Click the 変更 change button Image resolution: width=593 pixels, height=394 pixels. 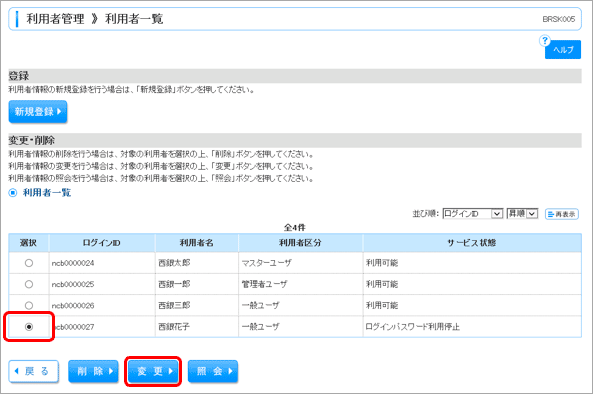point(153,371)
